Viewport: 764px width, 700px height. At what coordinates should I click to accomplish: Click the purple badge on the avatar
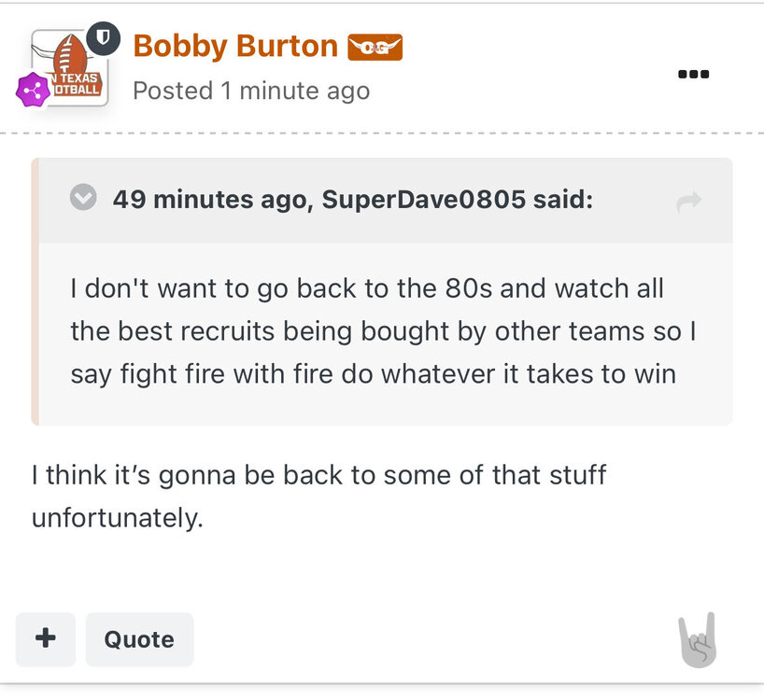click(x=33, y=90)
